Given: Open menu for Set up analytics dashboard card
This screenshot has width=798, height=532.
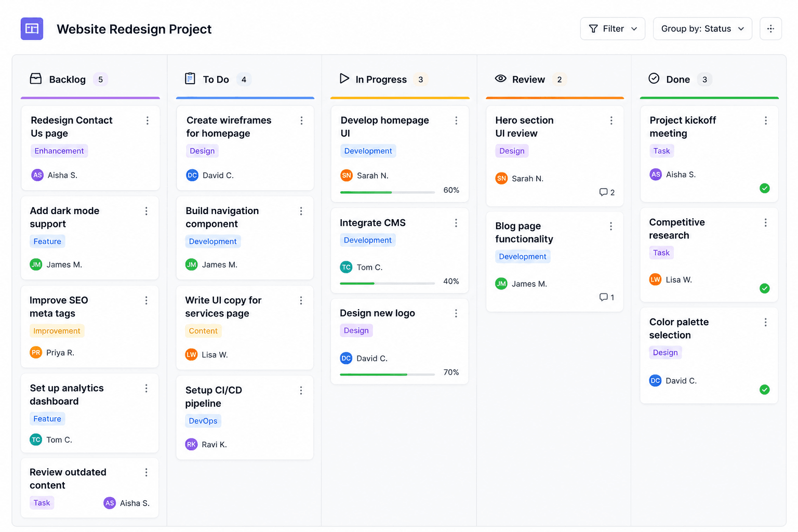Looking at the screenshot, I should point(147,389).
